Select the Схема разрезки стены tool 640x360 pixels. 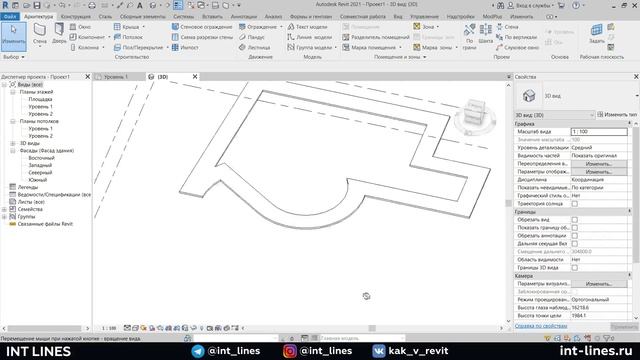point(202,37)
